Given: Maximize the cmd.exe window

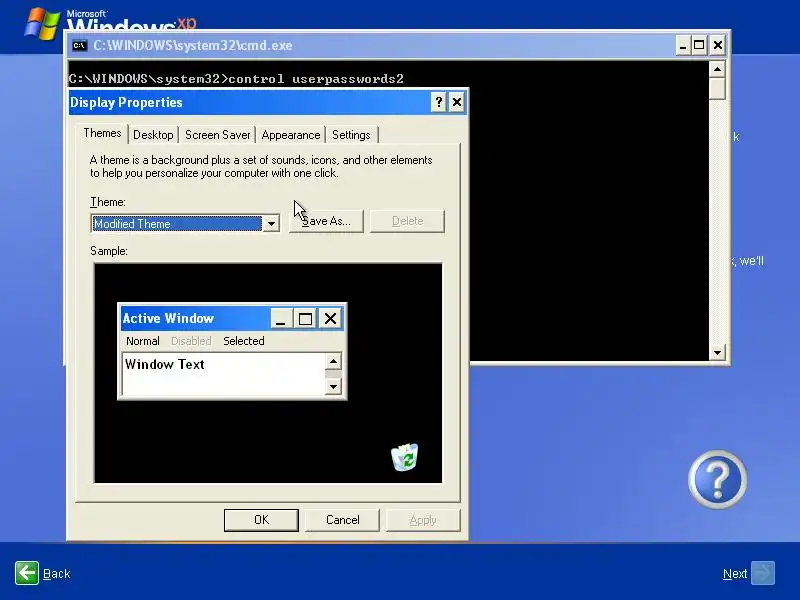Looking at the screenshot, I should (x=699, y=45).
